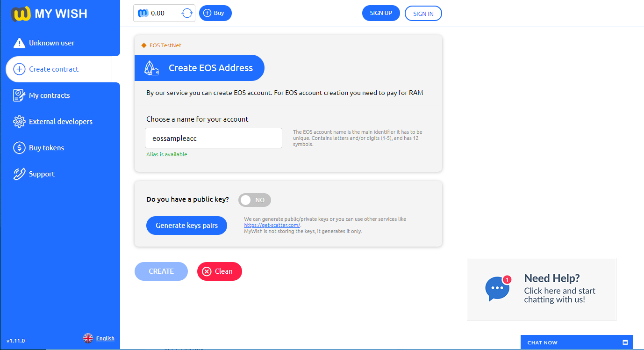
Task: Click the v1.11.0 version text
Action: point(15,341)
